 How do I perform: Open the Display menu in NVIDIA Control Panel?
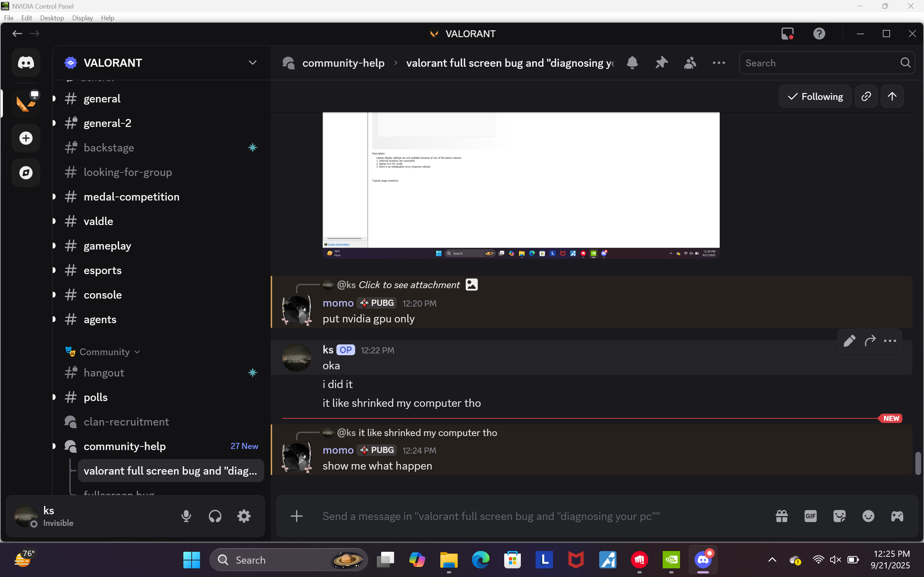click(x=82, y=18)
